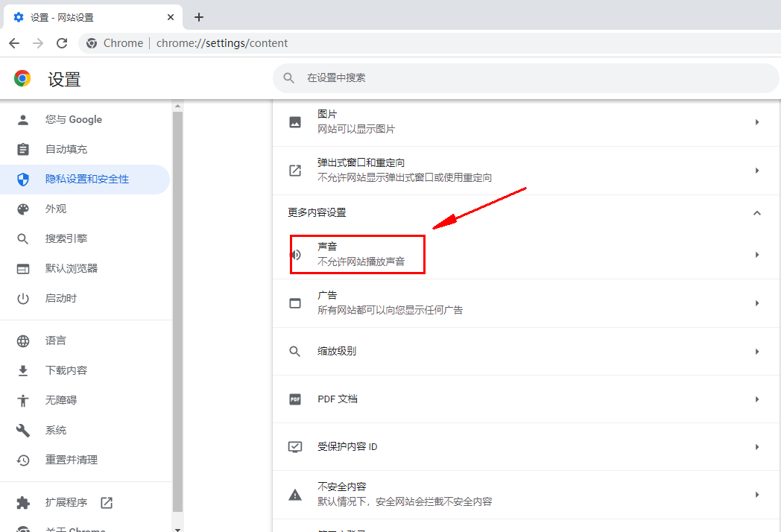Screen dimensions: 781x532
Task: Click the window icon in the 广告 row
Action: [295, 303]
